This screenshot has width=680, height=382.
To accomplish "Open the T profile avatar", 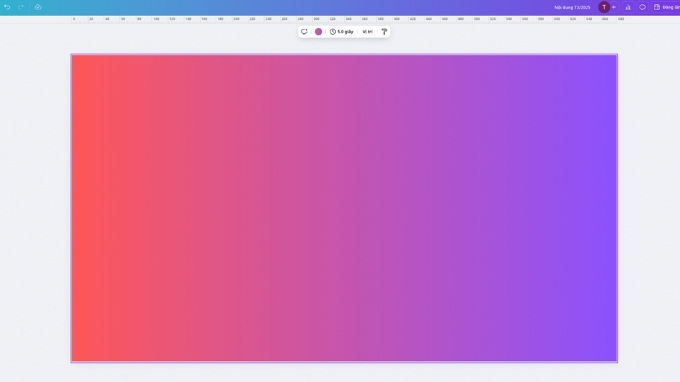I will (x=604, y=7).
